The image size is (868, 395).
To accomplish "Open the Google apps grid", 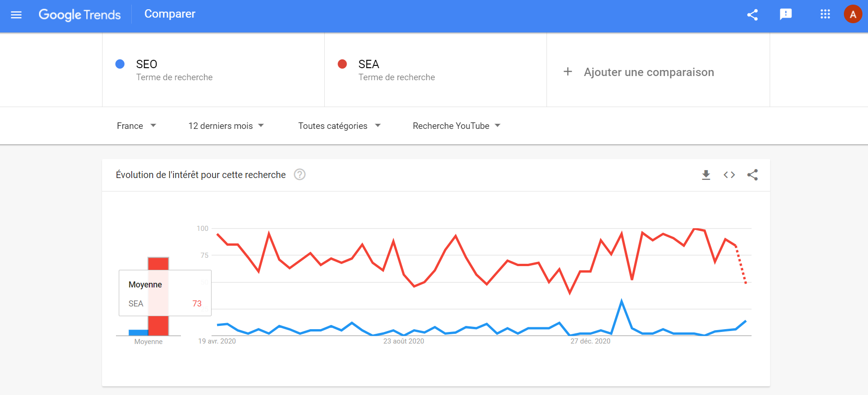I will pyautogui.click(x=825, y=14).
